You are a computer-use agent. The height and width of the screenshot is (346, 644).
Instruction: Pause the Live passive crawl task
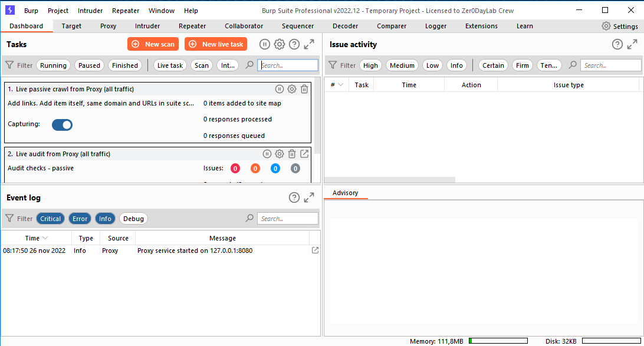pyautogui.click(x=280, y=89)
